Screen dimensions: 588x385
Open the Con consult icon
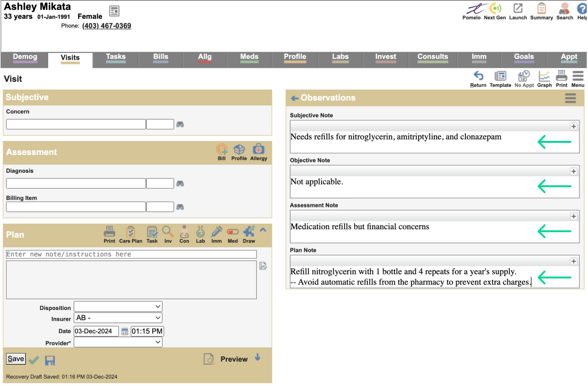pyautogui.click(x=184, y=235)
